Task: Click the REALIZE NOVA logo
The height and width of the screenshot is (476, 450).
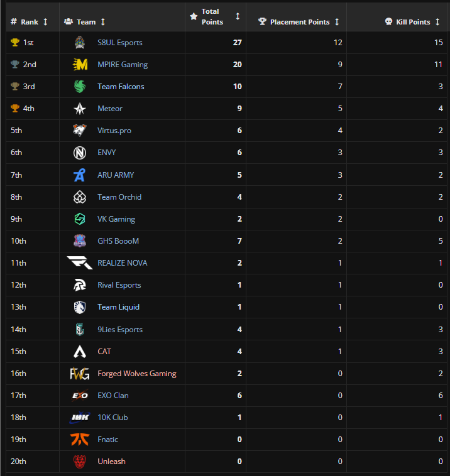Action: pyautogui.click(x=80, y=262)
